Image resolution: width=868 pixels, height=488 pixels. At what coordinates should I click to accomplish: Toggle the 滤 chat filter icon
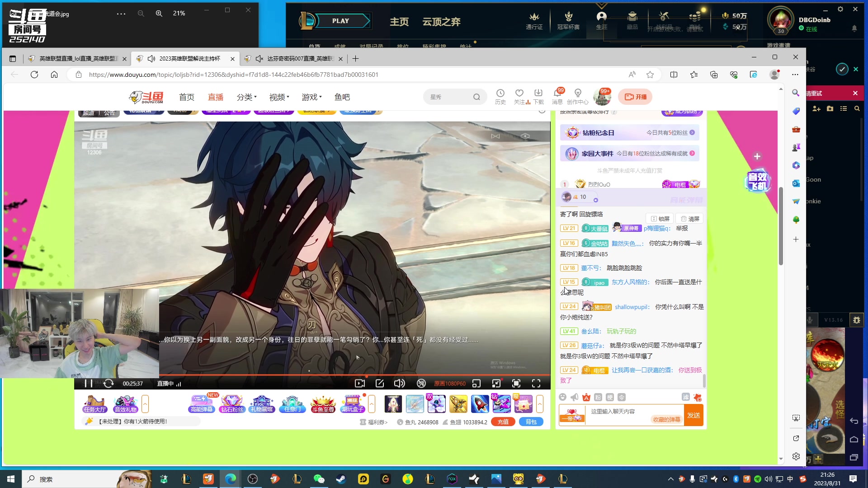[x=686, y=397]
